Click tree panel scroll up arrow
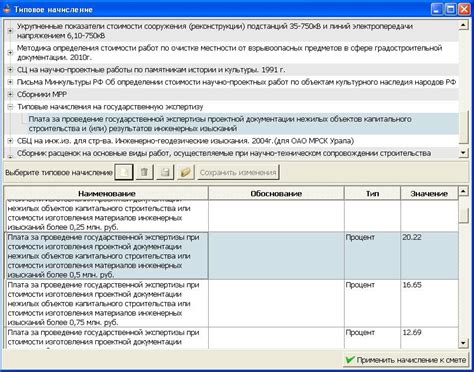The image size is (474, 372). click(x=463, y=25)
